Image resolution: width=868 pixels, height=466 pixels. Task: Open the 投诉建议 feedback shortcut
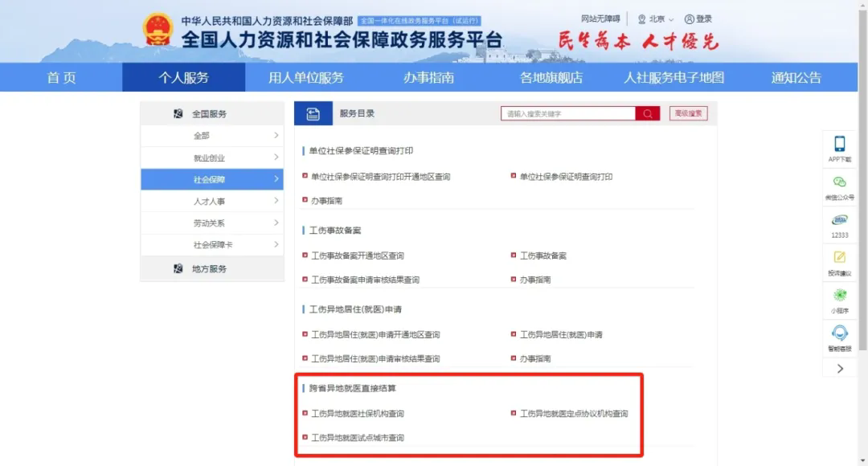839,263
